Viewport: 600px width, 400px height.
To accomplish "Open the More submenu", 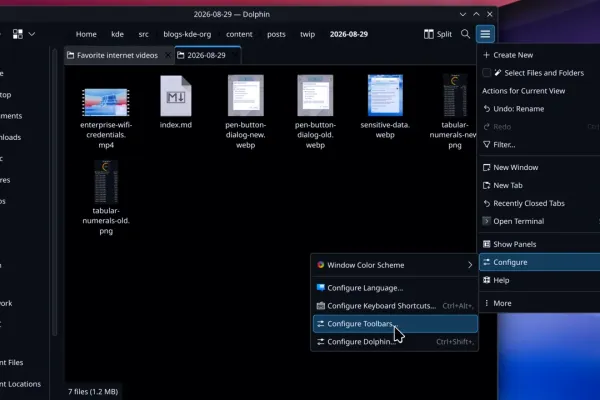I will point(540,303).
